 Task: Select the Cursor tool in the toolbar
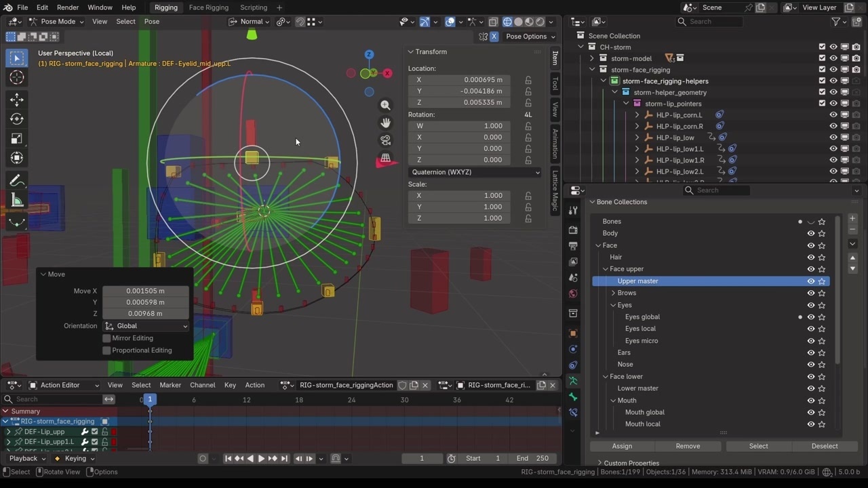click(17, 78)
